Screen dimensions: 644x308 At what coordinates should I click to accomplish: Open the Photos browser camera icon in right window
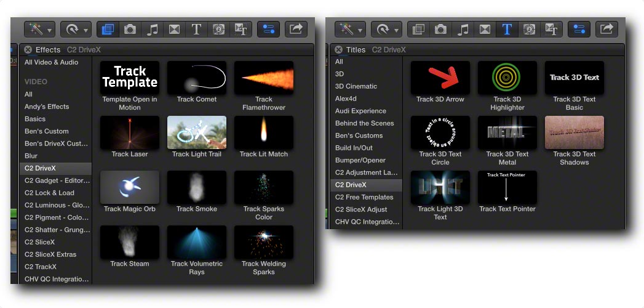click(x=440, y=29)
